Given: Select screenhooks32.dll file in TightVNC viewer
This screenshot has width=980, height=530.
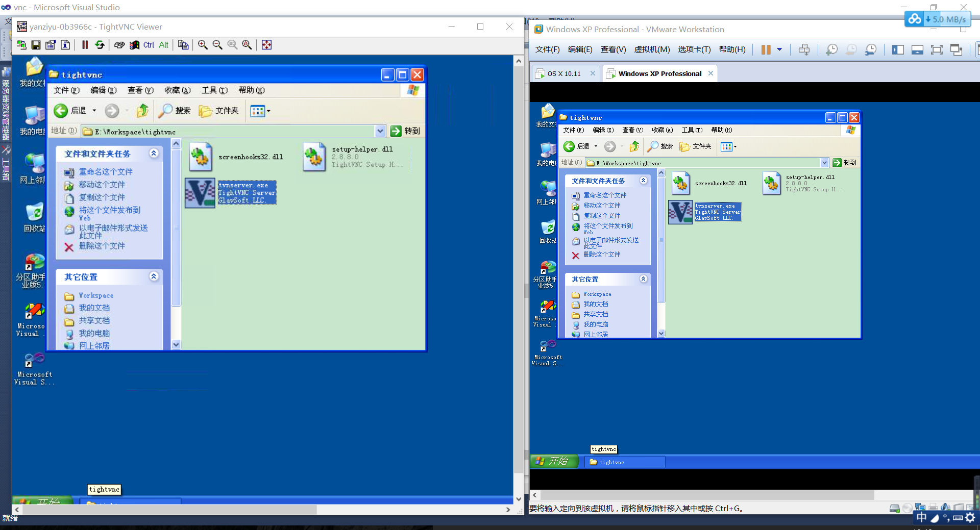Looking at the screenshot, I should [x=235, y=157].
